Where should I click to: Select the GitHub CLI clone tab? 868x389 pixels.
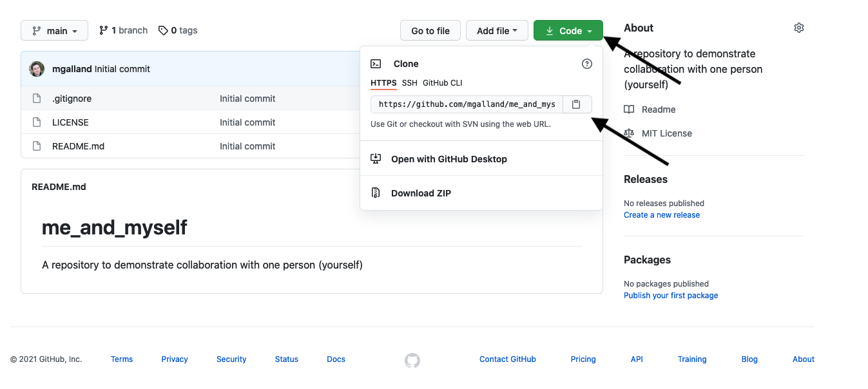443,83
